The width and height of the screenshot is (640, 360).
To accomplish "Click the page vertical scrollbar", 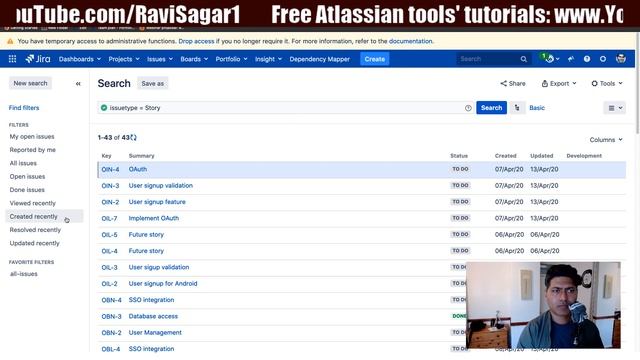I will pyautogui.click(x=638, y=82).
